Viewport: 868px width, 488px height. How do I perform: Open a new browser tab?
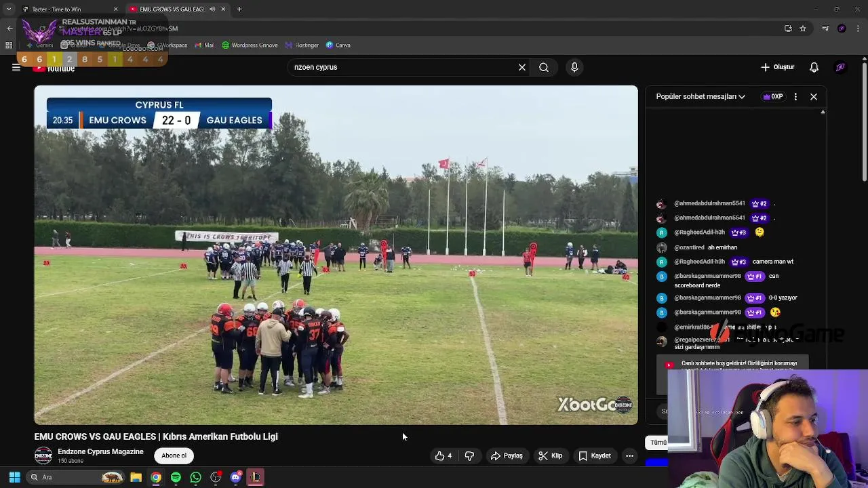click(239, 9)
